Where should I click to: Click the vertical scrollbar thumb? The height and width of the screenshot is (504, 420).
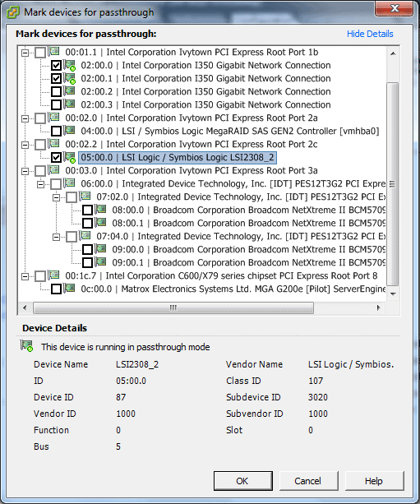(x=393, y=184)
